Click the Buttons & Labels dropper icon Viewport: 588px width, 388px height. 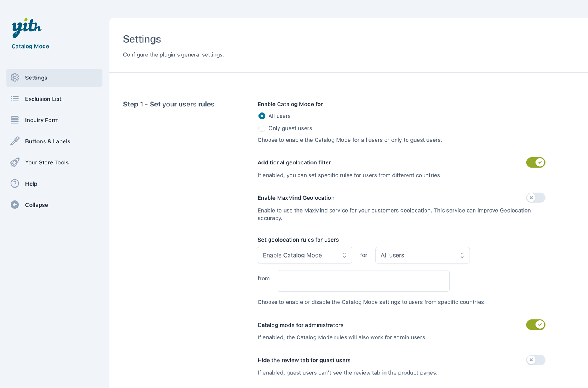[15, 141]
